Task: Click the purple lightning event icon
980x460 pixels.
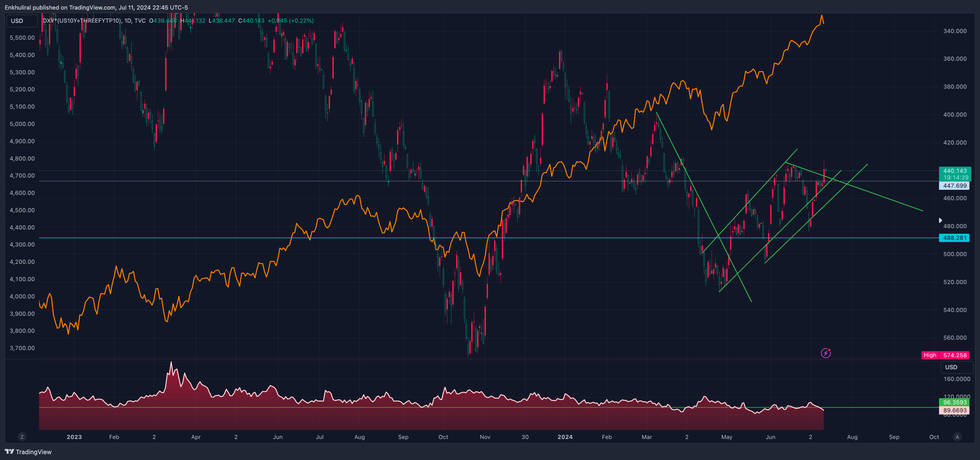Action: [825, 353]
